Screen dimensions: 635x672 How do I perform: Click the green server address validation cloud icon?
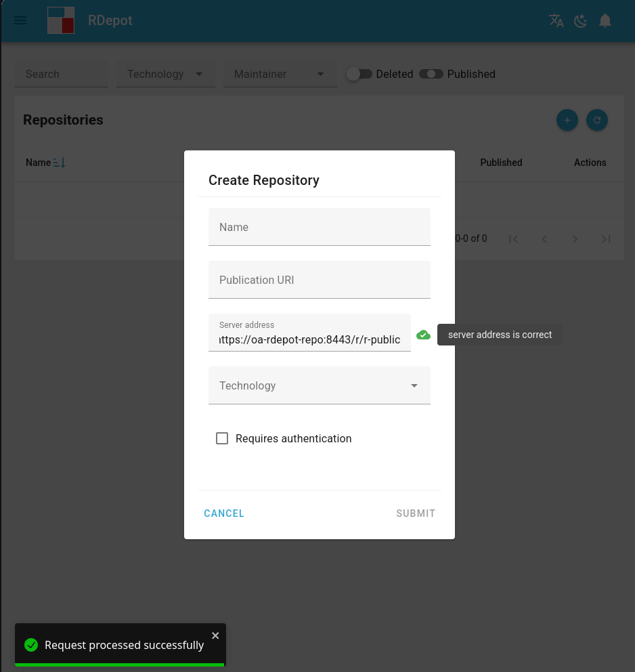click(423, 335)
